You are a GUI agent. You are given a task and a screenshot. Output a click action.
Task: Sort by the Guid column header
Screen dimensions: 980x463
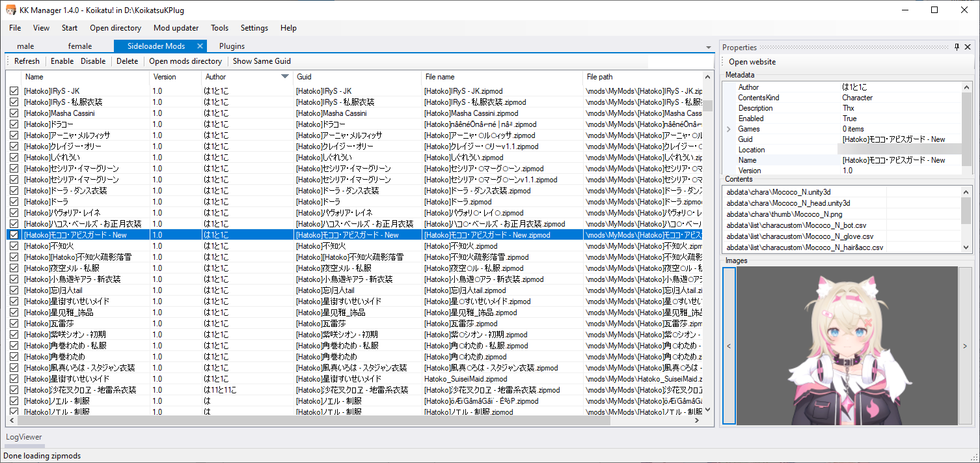coord(357,77)
